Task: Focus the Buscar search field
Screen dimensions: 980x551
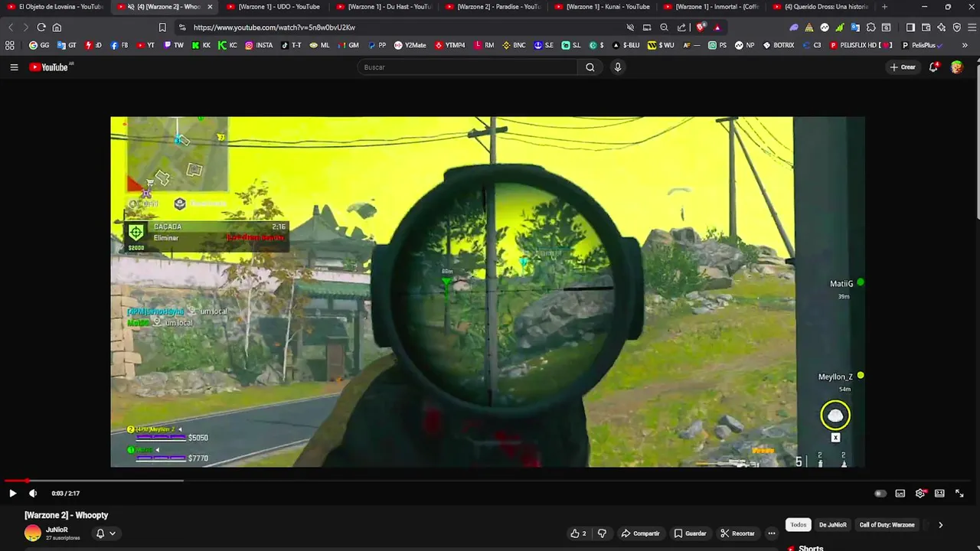Action: click(x=467, y=67)
